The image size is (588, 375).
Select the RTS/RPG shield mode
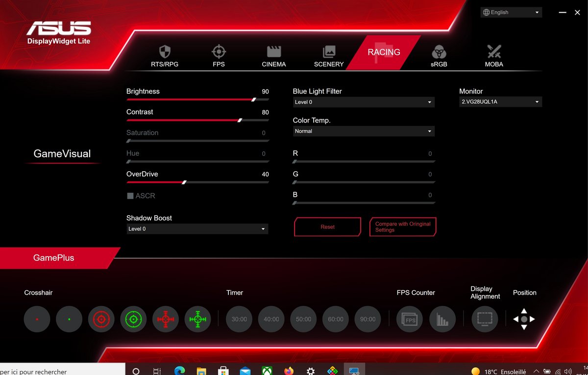point(165,56)
